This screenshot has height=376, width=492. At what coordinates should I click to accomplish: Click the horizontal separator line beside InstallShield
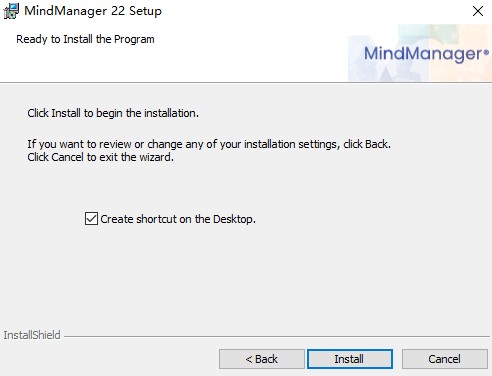click(277, 336)
